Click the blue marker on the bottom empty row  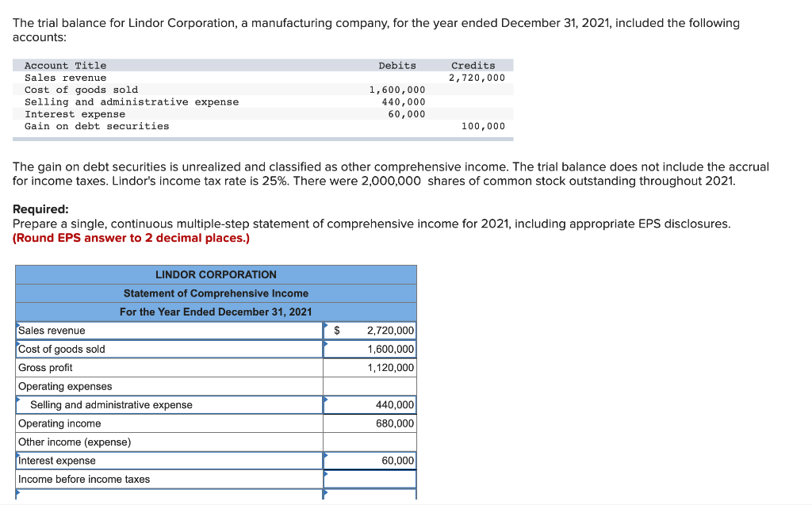pyautogui.click(x=325, y=492)
